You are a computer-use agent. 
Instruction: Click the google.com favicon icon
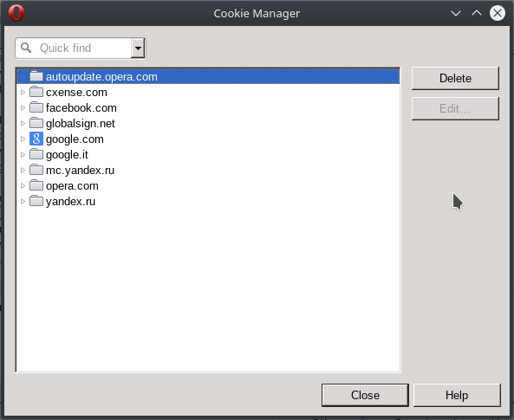(x=36, y=139)
